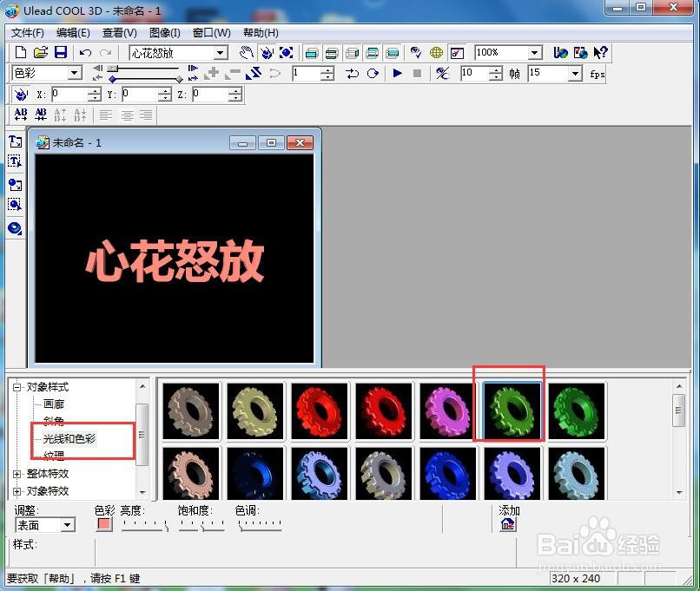Image resolution: width=700 pixels, height=591 pixels.
Task: Open the 编辑(E) menu
Action: [73, 33]
